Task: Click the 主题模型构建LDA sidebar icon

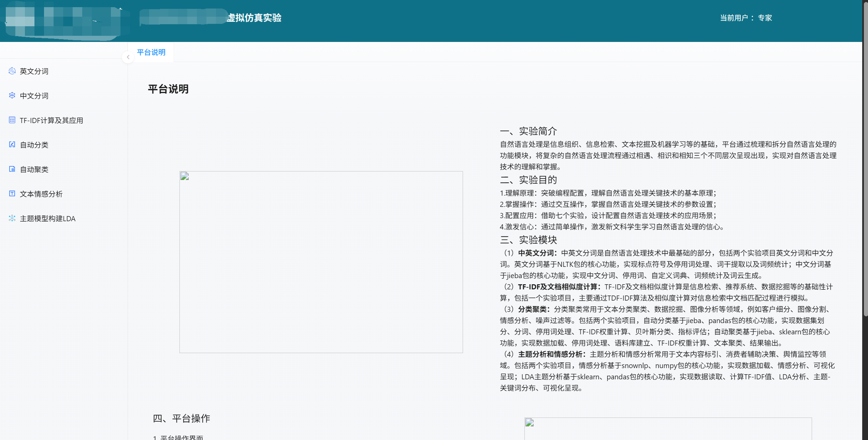Action: (x=12, y=218)
